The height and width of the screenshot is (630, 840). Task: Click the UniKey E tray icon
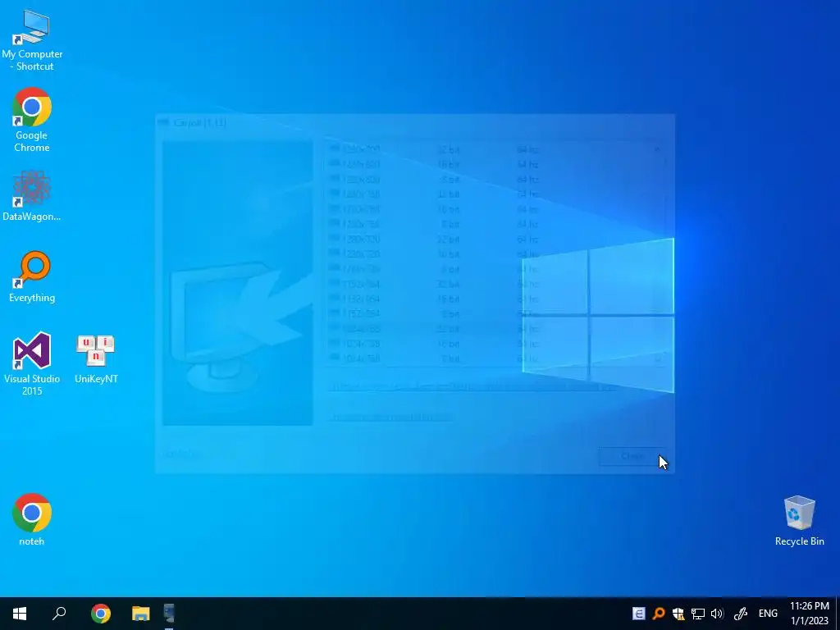click(x=638, y=614)
